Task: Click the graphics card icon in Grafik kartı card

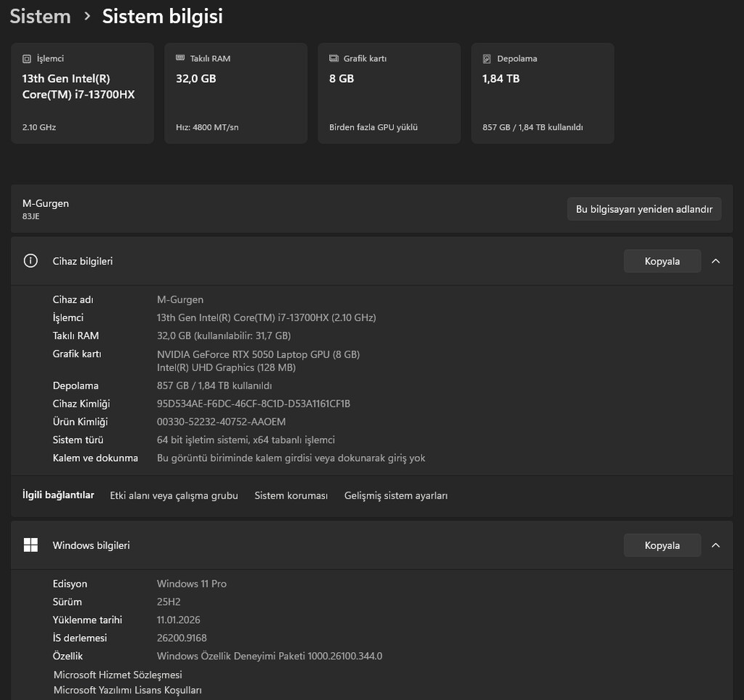Action: pyautogui.click(x=333, y=58)
